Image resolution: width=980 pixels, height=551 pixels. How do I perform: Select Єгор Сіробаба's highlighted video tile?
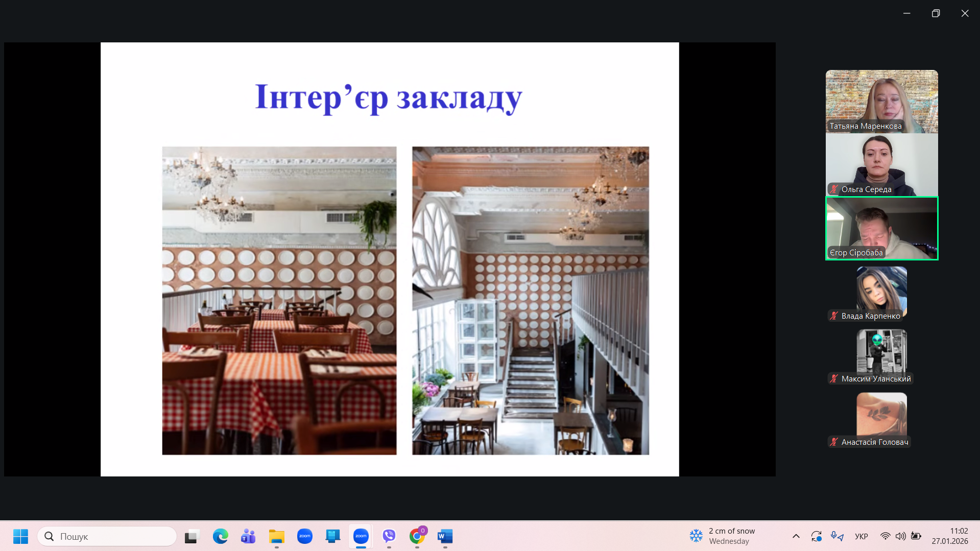(881, 228)
